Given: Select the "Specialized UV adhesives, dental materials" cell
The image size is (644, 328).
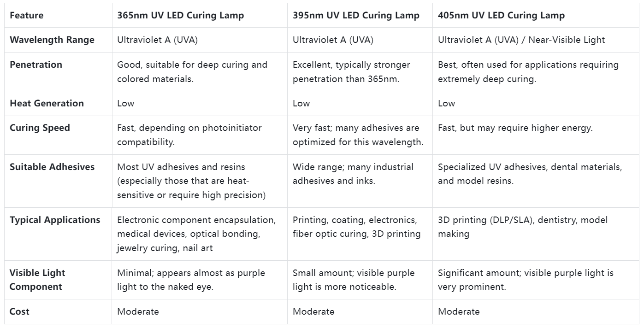Looking at the screenshot, I should coord(530,174).
